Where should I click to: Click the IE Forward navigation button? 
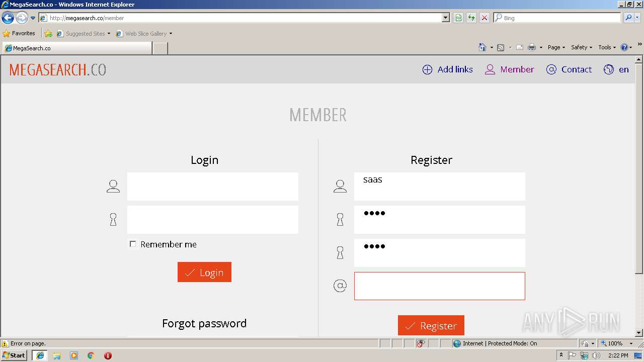[22, 18]
